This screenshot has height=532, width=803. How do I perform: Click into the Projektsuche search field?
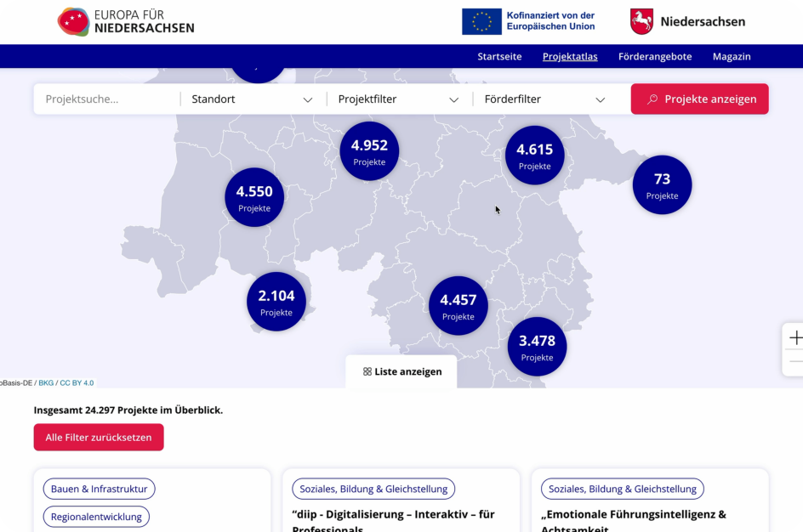[106, 99]
